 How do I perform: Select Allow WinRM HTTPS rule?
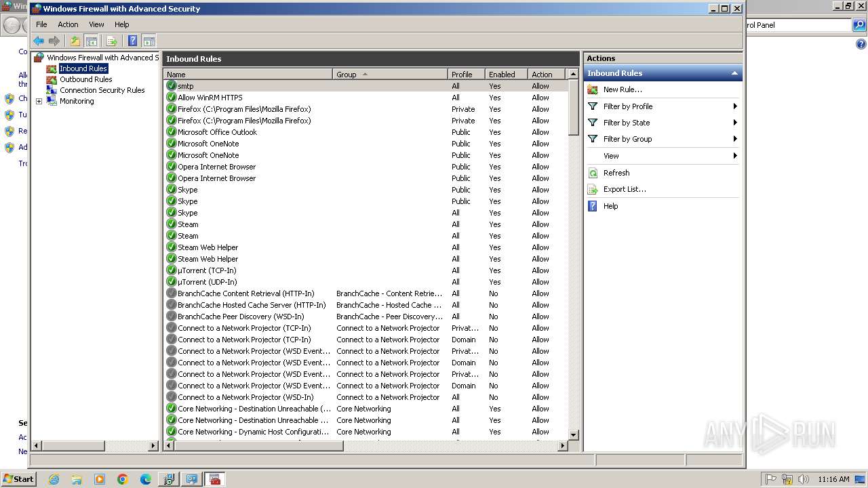[x=366, y=98]
